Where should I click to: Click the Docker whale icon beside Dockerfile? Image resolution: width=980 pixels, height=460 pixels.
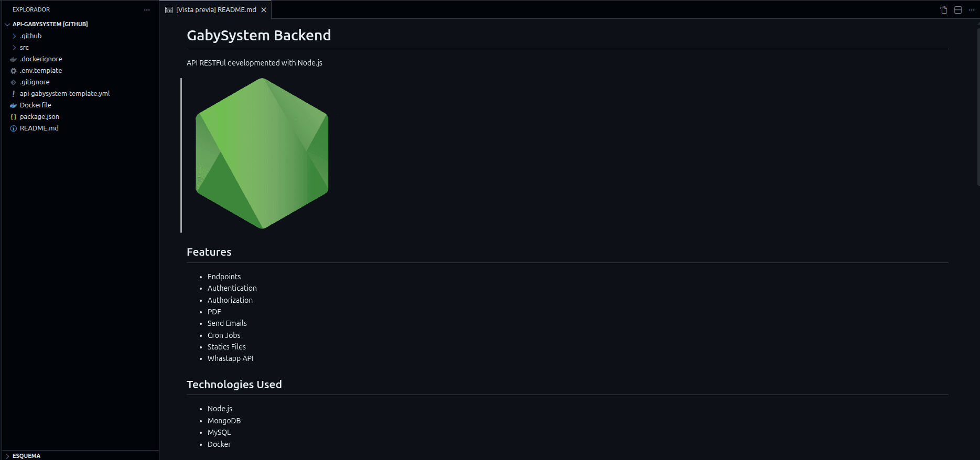pos(13,105)
